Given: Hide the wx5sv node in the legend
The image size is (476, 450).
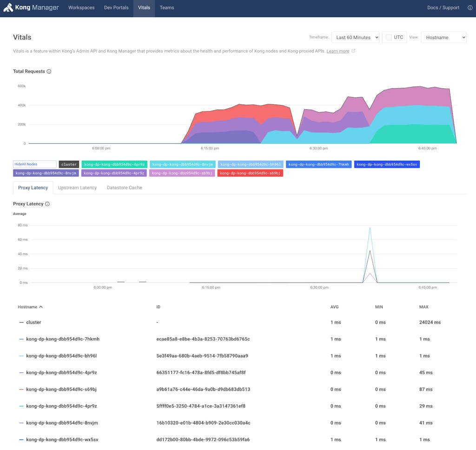Looking at the screenshot, I should point(387,164).
